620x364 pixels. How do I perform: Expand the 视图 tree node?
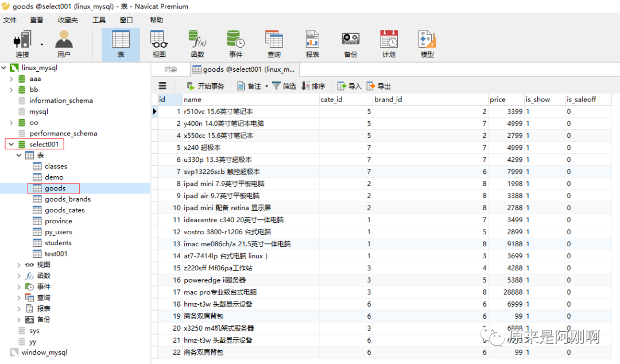pyautogui.click(x=19, y=265)
